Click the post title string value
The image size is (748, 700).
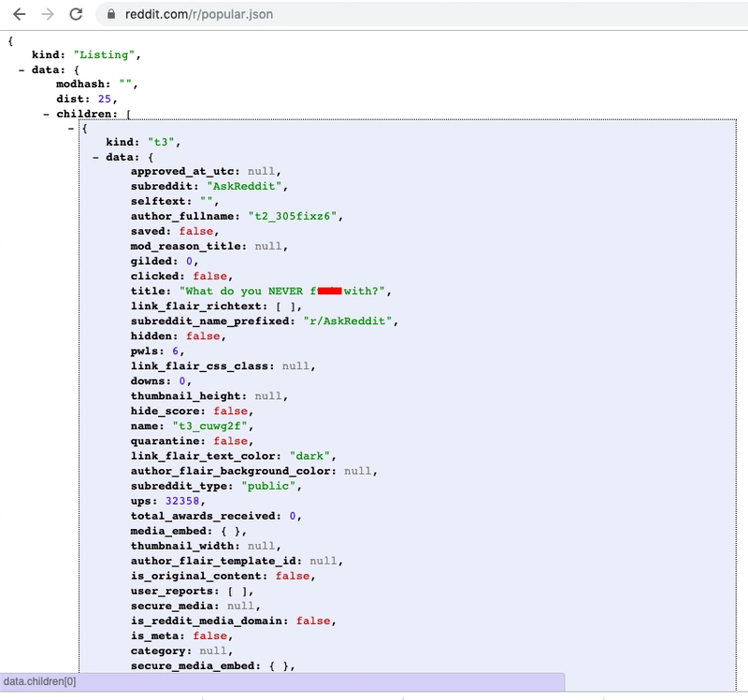pyautogui.click(x=280, y=290)
